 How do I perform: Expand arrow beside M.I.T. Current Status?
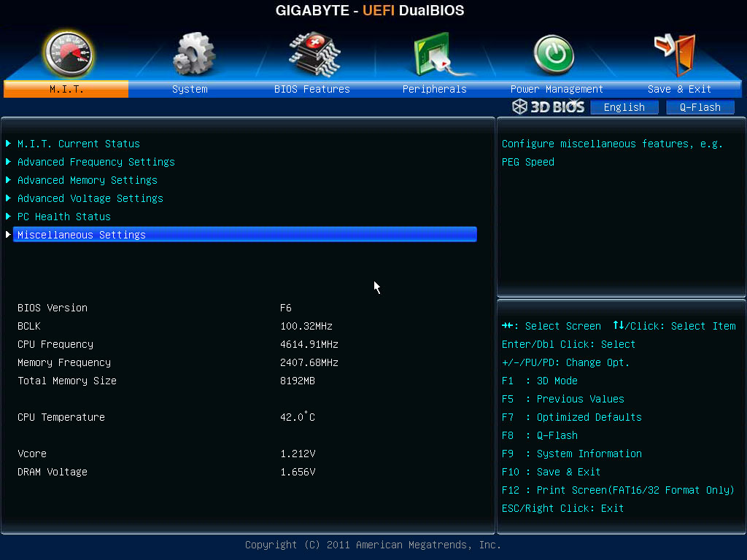8,144
